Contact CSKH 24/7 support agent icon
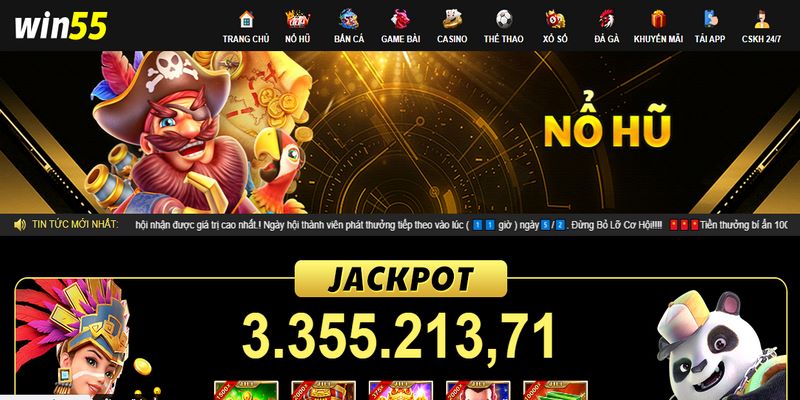 761,19
